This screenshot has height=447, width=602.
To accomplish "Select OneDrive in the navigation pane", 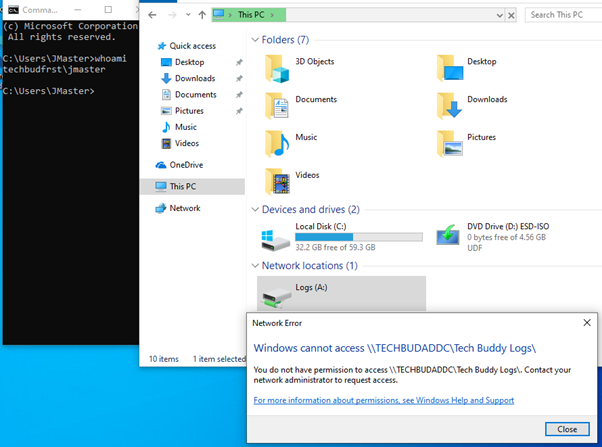I will 184,165.
